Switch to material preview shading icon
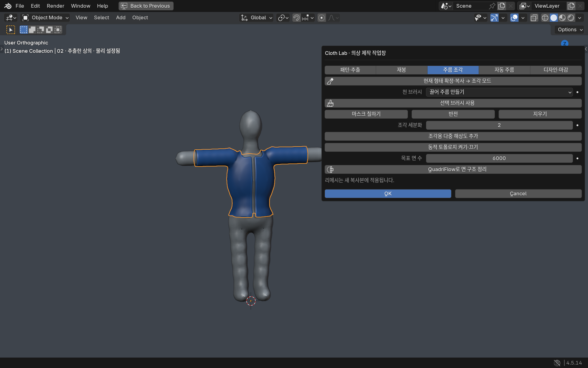588x368 pixels. point(562,18)
